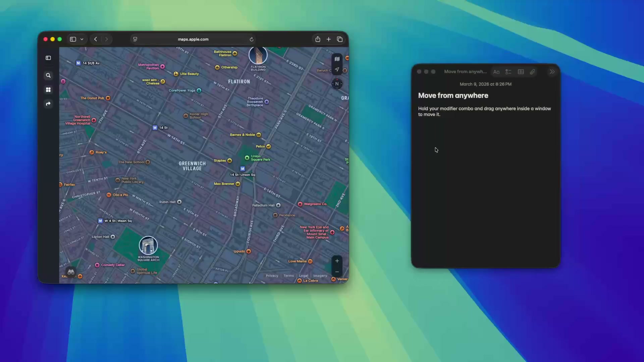The width and height of the screenshot is (644, 362).
Task: Show all tabs with the tab overview icon
Action: point(340,39)
